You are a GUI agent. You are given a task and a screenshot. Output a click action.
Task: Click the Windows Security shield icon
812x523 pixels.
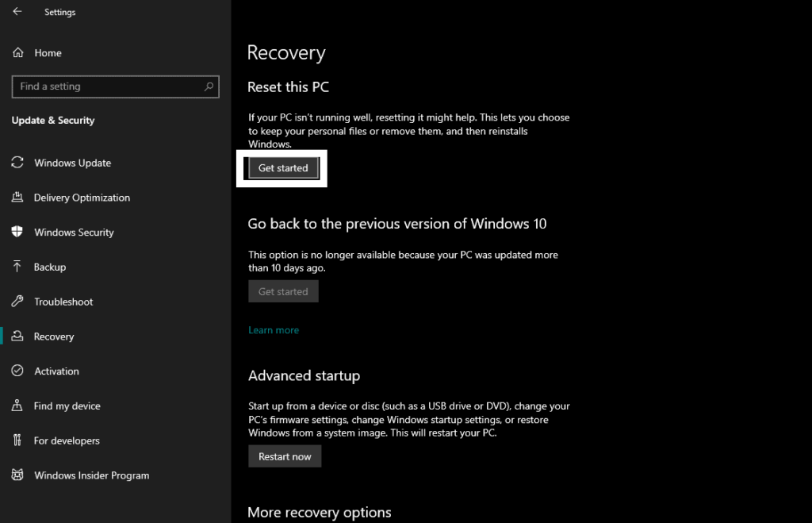[x=17, y=232]
